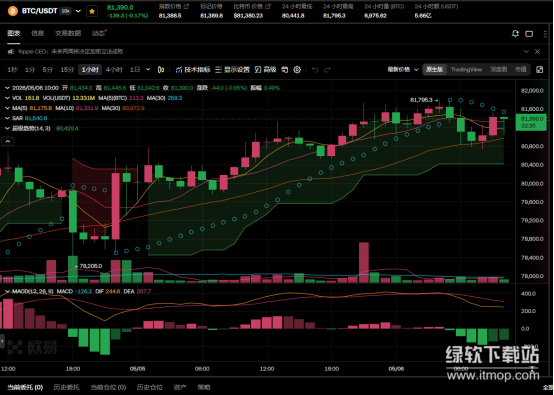Image resolution: width=554 pixels, height=395 pixels.
Task: Select the last chart-view option after 深度图
Action: [520, 70]
